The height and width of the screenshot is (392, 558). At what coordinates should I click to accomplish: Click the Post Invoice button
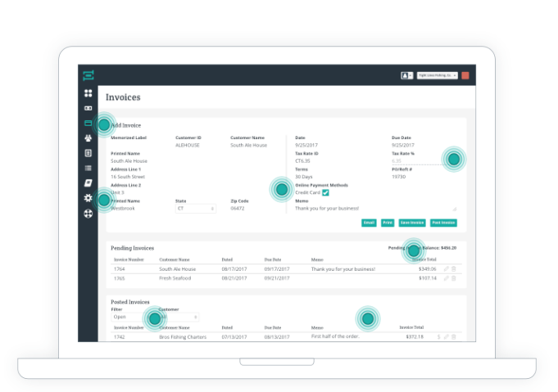point(443,223)
